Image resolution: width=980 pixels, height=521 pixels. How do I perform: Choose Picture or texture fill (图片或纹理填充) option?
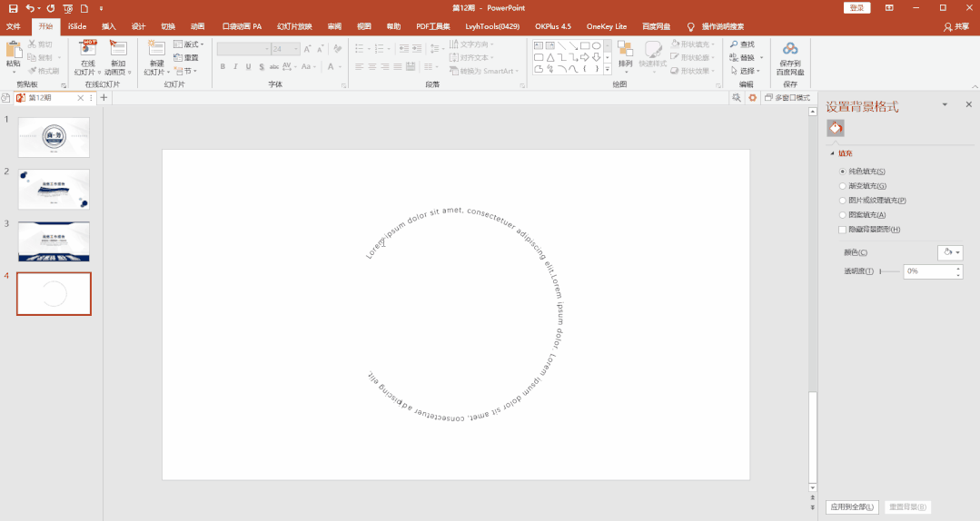point(843,201)
